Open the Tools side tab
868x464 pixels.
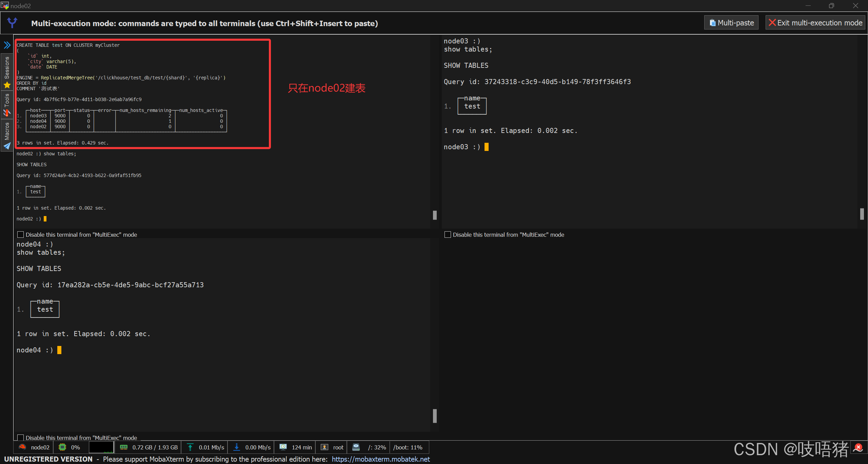(x=7, y=100)
